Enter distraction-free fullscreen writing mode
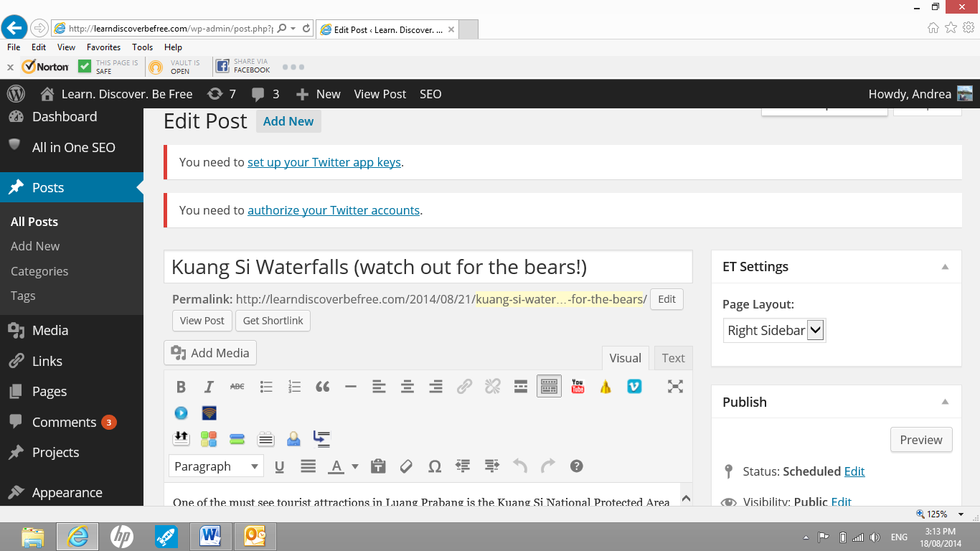980x551 pixels. coord(675,387)
